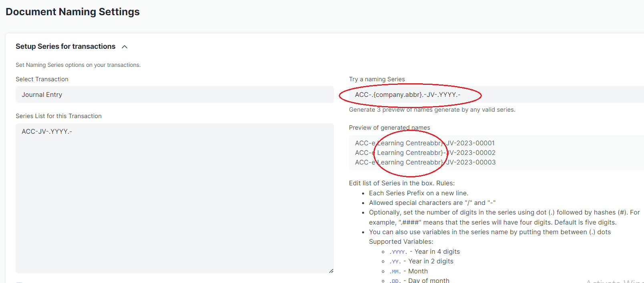Click the Select Transaction label
Viewport: 644px width, 283px height.
coord(42,79)
